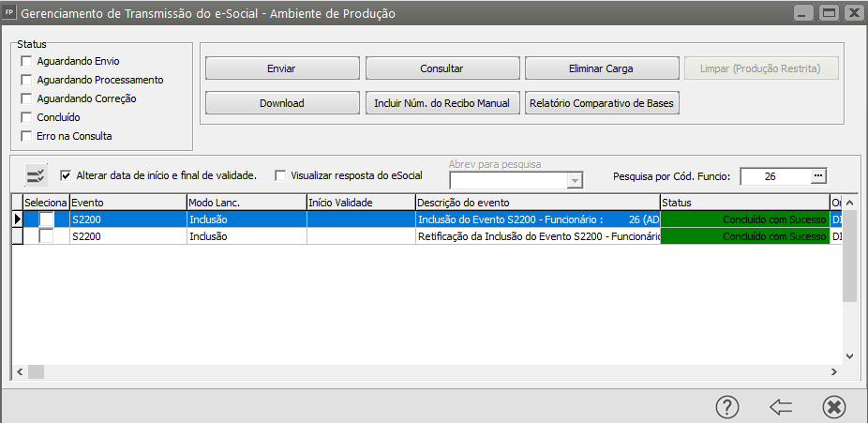Expand the Abrev para pesquisa dropdown
Screen dimensions: 868x423
(x=576, y=181)
